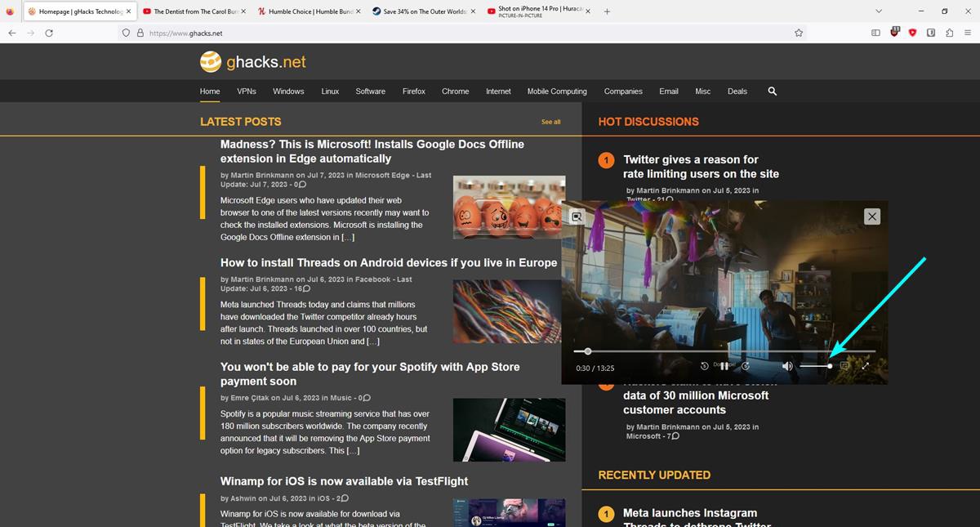980x527 pixels.
Task: Seek the video using the progress bar
Action: click(x=724, y=351)
